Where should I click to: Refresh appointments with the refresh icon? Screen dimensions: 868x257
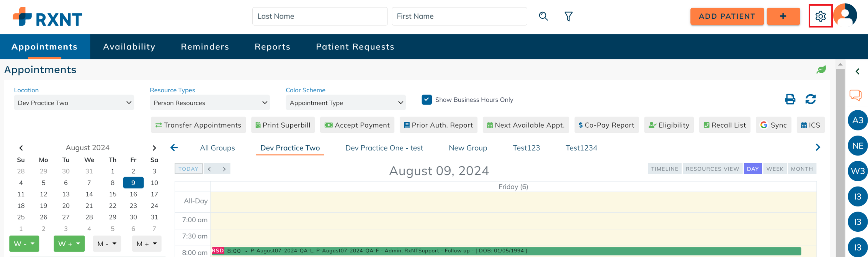[811, 99]
